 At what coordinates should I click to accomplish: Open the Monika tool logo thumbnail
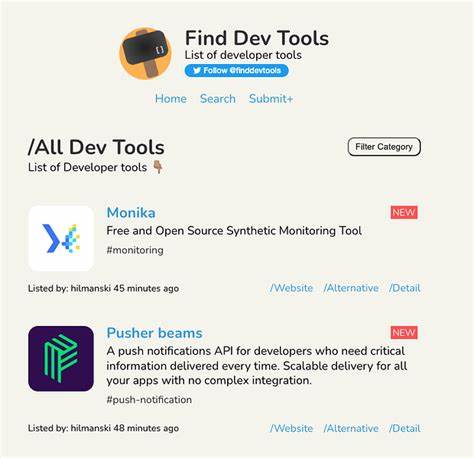point(61,238)
